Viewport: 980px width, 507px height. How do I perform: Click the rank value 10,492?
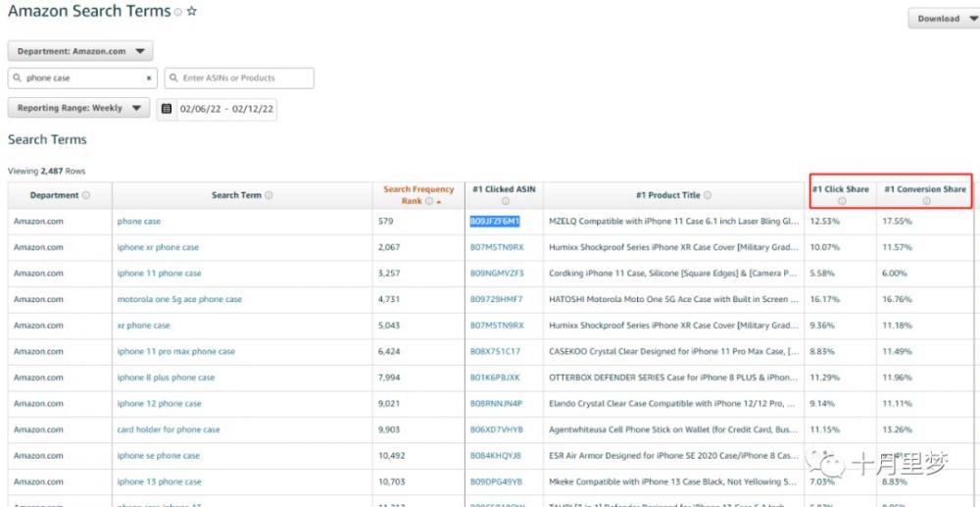pyautogui.click(x=391, y=456)
